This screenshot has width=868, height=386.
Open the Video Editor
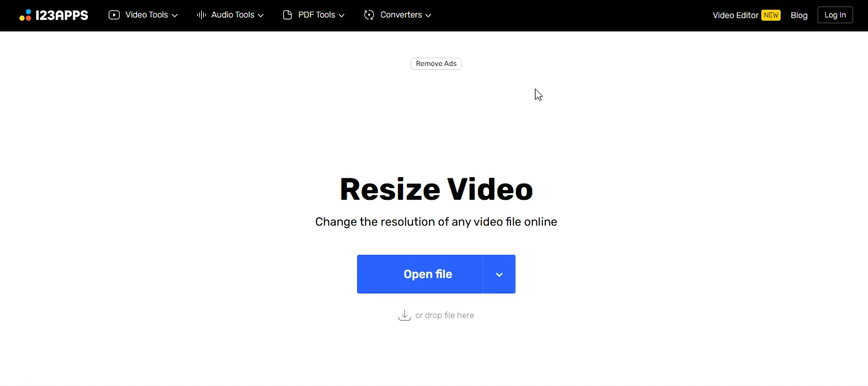click(x=735, y=14)
